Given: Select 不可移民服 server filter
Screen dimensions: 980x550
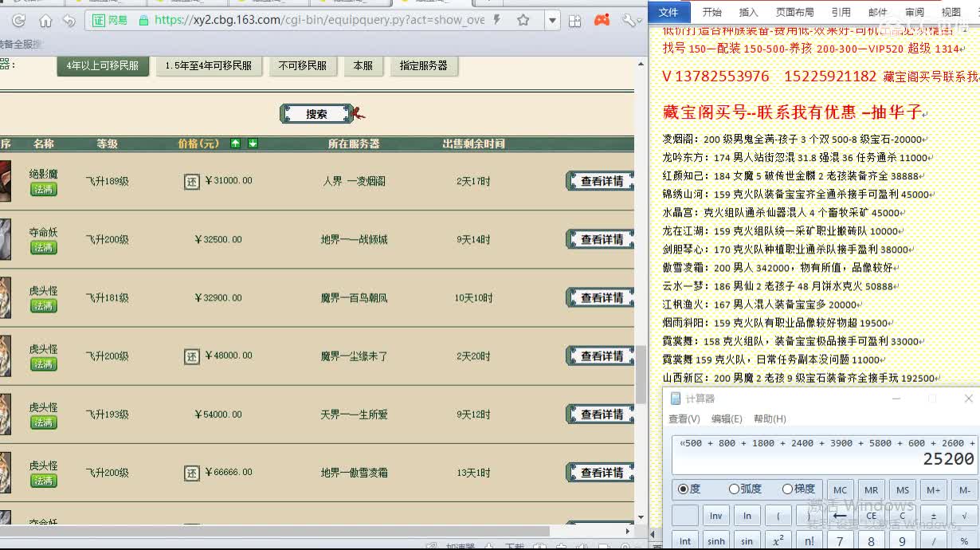Looking at the screenshot, I should tap(303, 66).
